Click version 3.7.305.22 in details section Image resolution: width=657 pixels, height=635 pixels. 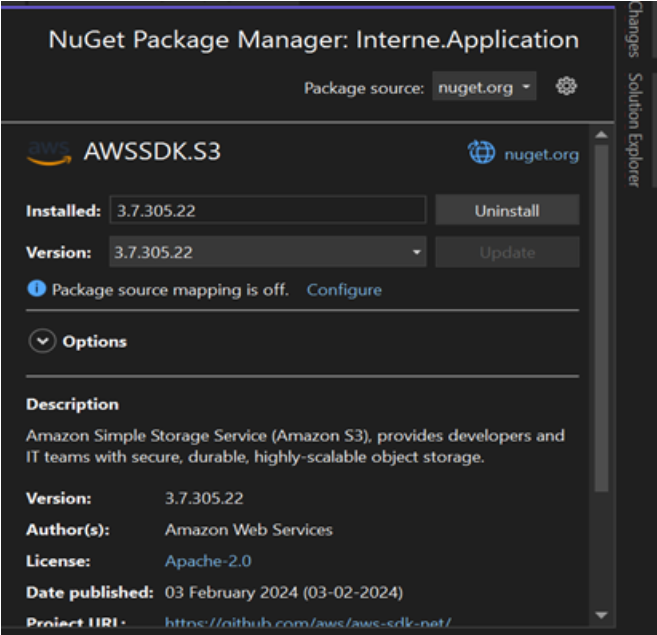(x=204, y=498)
